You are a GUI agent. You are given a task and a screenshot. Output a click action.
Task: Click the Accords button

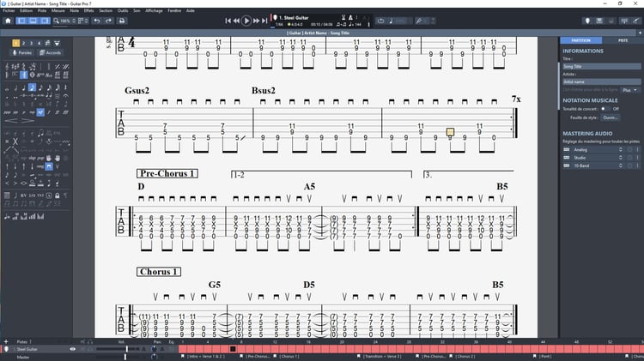[50, 52]
